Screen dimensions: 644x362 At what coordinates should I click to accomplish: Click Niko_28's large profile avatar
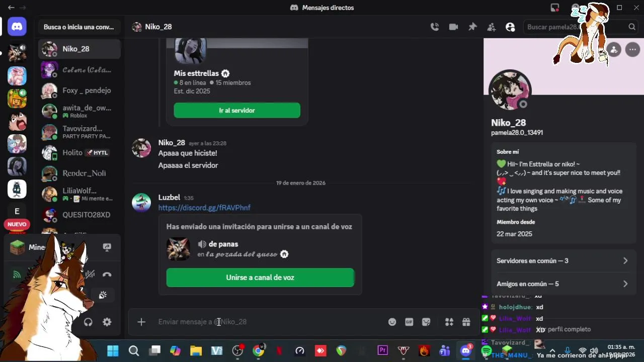[510, 90]
